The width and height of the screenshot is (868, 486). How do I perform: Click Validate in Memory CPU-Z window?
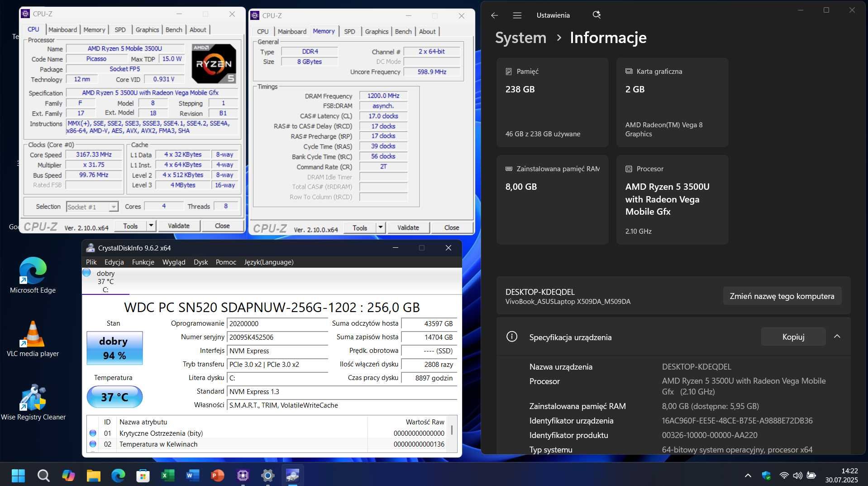click(x=408, y=227)
